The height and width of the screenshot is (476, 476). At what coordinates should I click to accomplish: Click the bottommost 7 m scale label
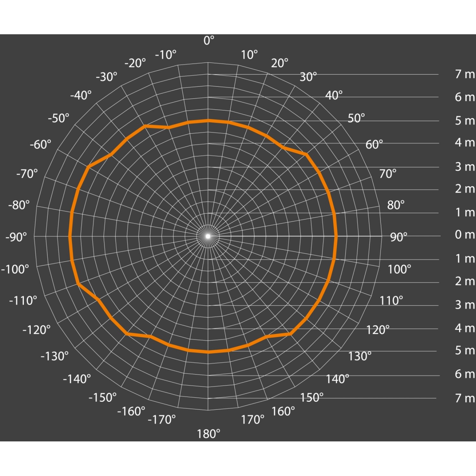click(465, 398)
